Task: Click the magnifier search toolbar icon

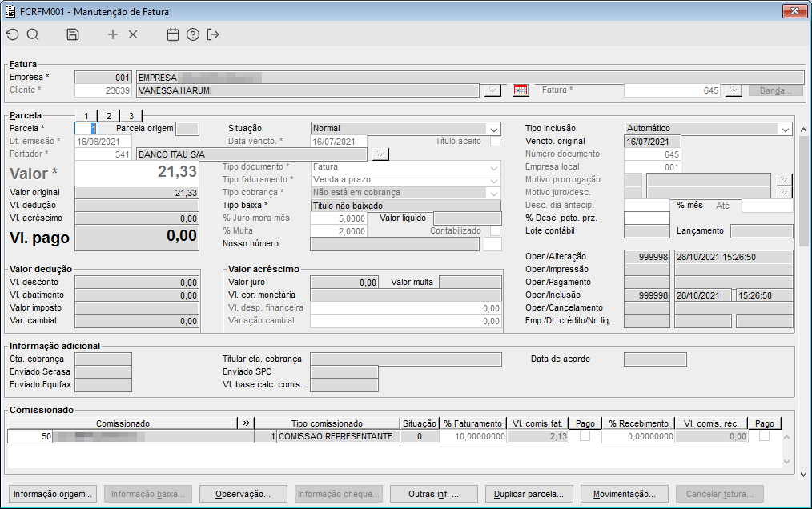Action: point(33,34)
